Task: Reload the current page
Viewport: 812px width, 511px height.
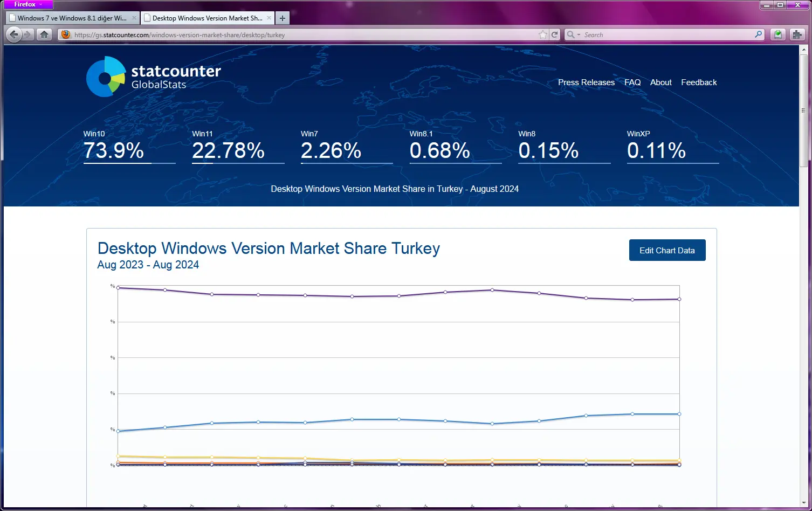Action: point(554,34)
